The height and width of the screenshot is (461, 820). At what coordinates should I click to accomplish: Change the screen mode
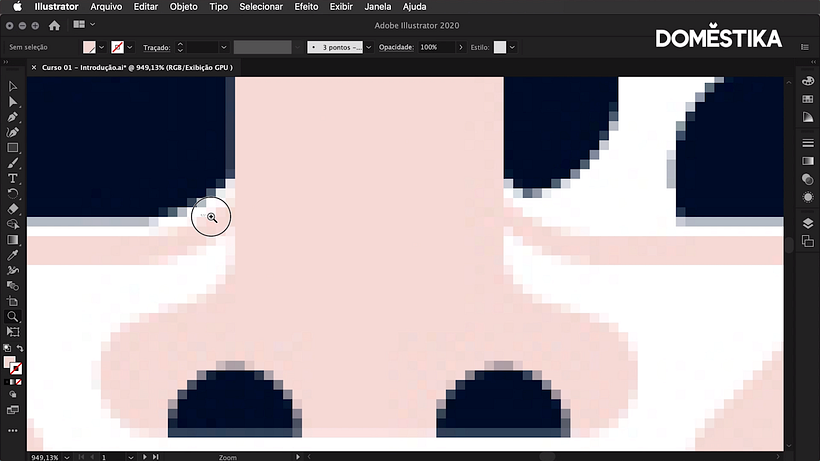(13, 410)
